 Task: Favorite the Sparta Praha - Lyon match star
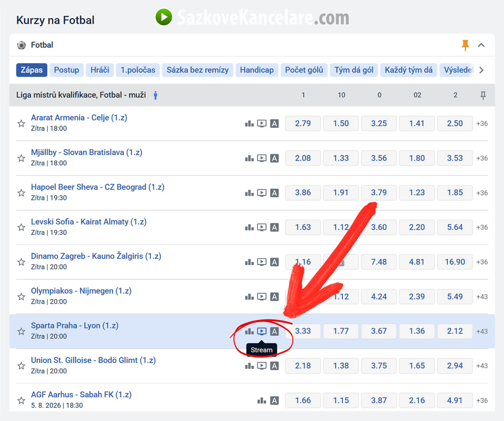click(21, 331)
